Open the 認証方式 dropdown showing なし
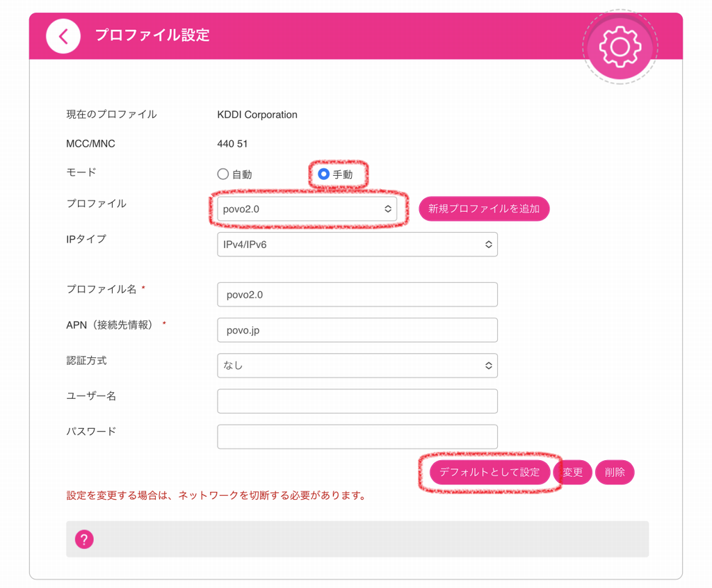 (357, 366)
